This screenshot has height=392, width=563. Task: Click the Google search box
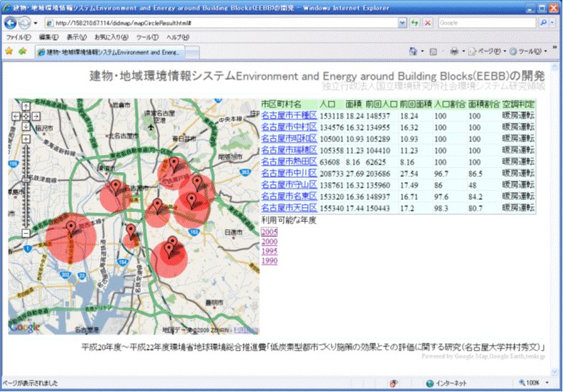487,23
